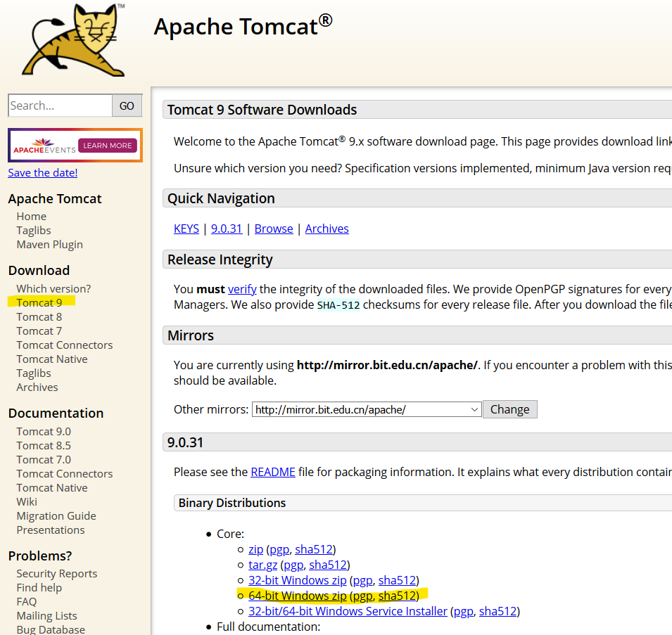Open the FAQ link
This screenshot has height=635, width=672.
[27, 602]
